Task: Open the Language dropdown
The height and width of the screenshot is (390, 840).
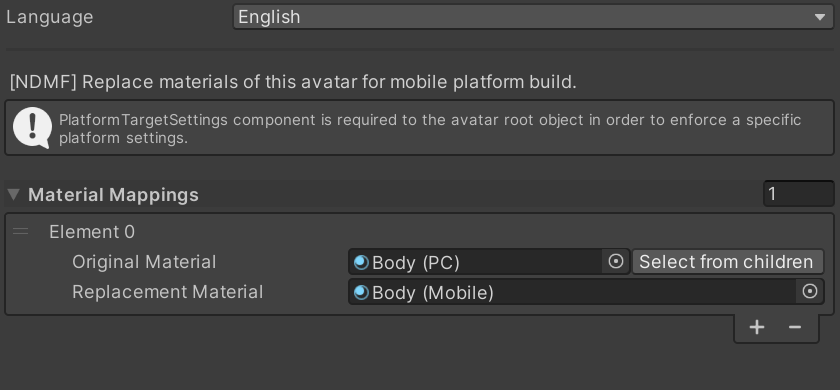Action: point(533,17)
